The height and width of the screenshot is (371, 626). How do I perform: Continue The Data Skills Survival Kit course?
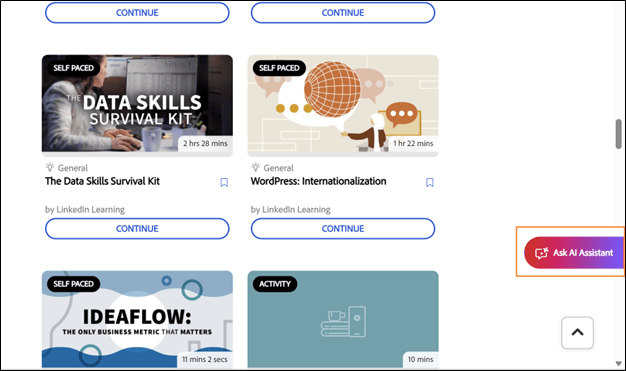coord(137,228)
